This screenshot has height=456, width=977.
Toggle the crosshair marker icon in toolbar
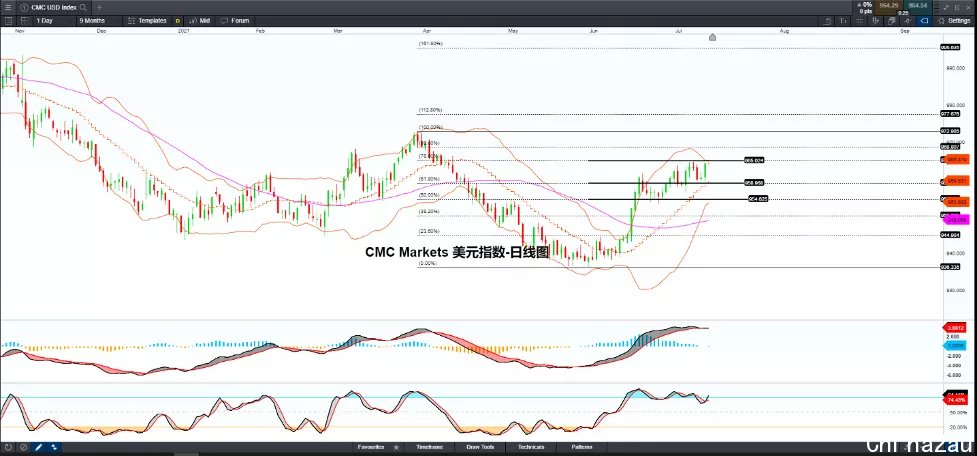[908, 21]
